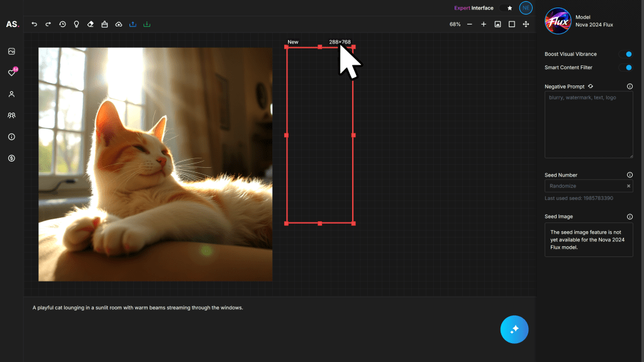Click the redo arrow in toolbar
The image size is (644, 362).
tap(48, 25)
